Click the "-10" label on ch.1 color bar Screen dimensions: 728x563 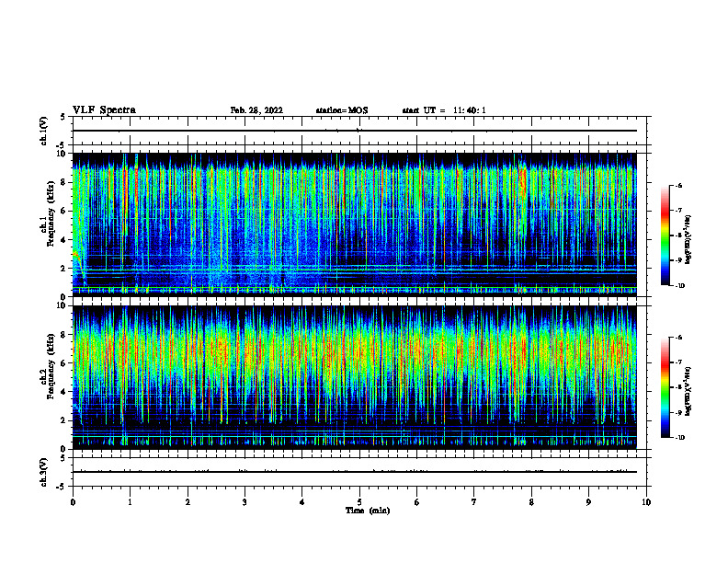[x=679, y=286]
